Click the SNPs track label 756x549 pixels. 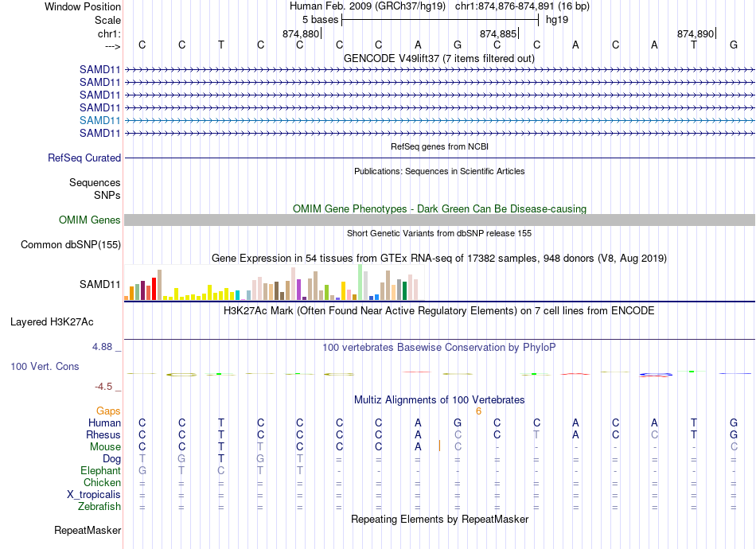[107, 195]
